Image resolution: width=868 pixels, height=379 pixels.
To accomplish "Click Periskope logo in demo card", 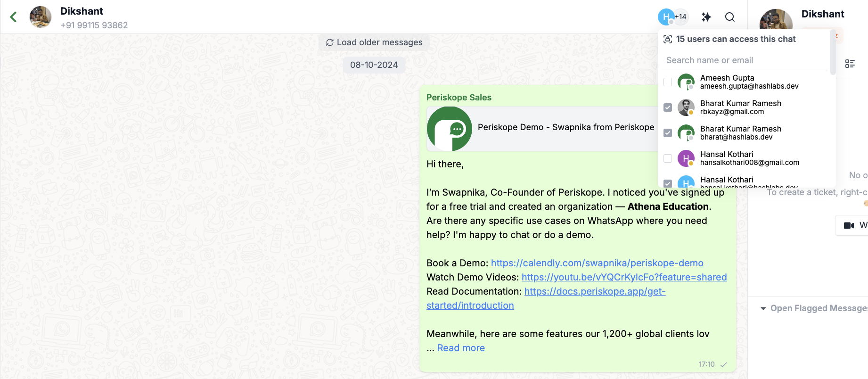I will pyautogui.click(x=450, y=129).
